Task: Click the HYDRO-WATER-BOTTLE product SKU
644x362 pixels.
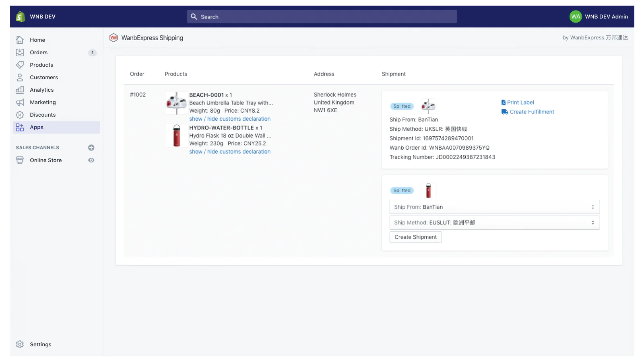Action: 221,128
